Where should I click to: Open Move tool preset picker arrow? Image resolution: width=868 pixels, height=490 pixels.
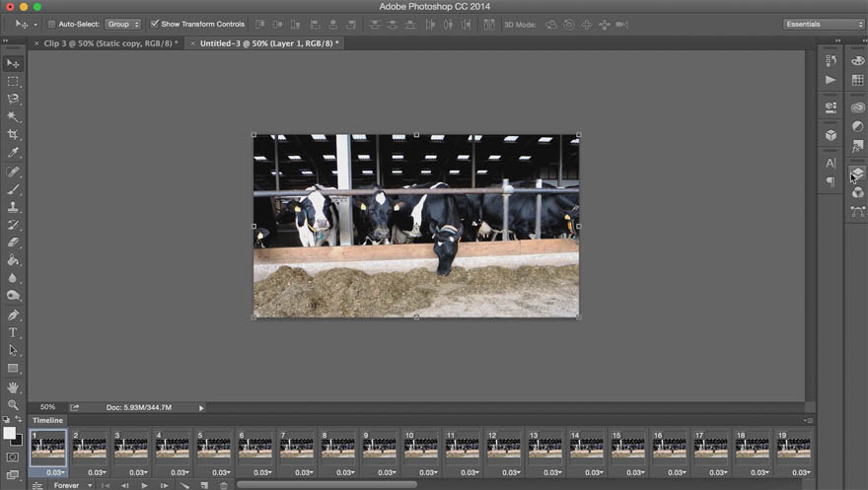(x=36, y=25)
